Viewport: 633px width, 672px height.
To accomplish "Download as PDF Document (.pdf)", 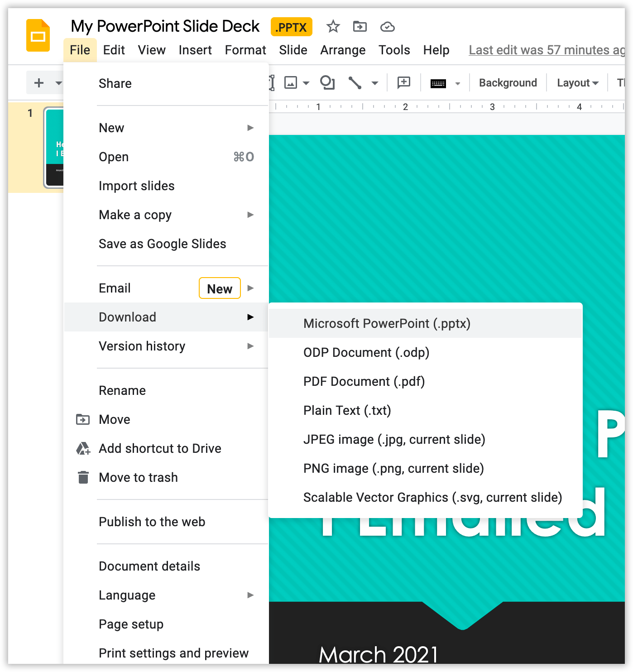I will click(x=425, y=381).
